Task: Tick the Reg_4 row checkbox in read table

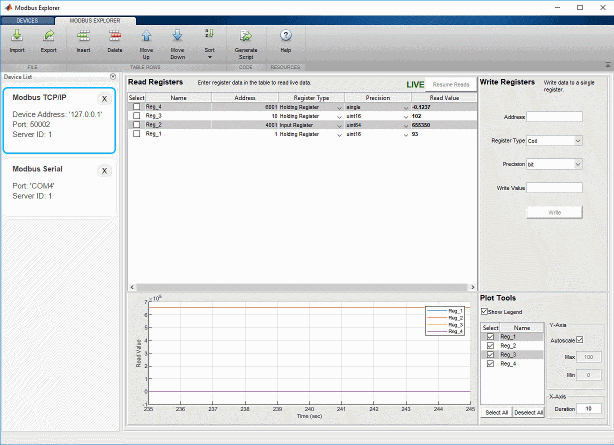Action: 136,107
